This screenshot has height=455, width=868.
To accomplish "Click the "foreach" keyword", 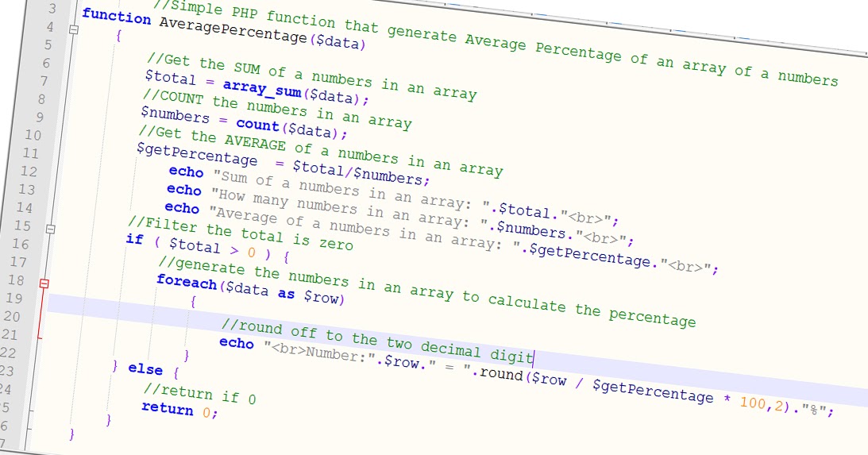I will click(187, 281).
